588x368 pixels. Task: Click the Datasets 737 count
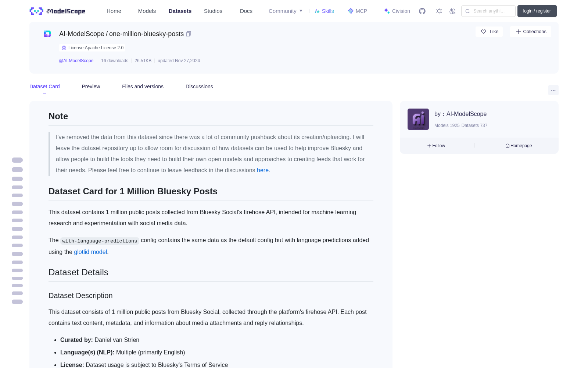point(474,125)
